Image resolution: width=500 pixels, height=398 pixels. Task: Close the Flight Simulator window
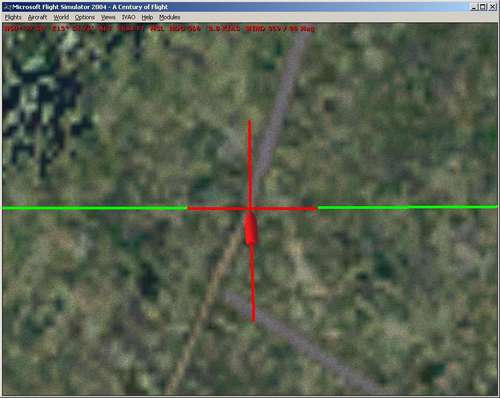pyautogui.click(x=492, y=7)
